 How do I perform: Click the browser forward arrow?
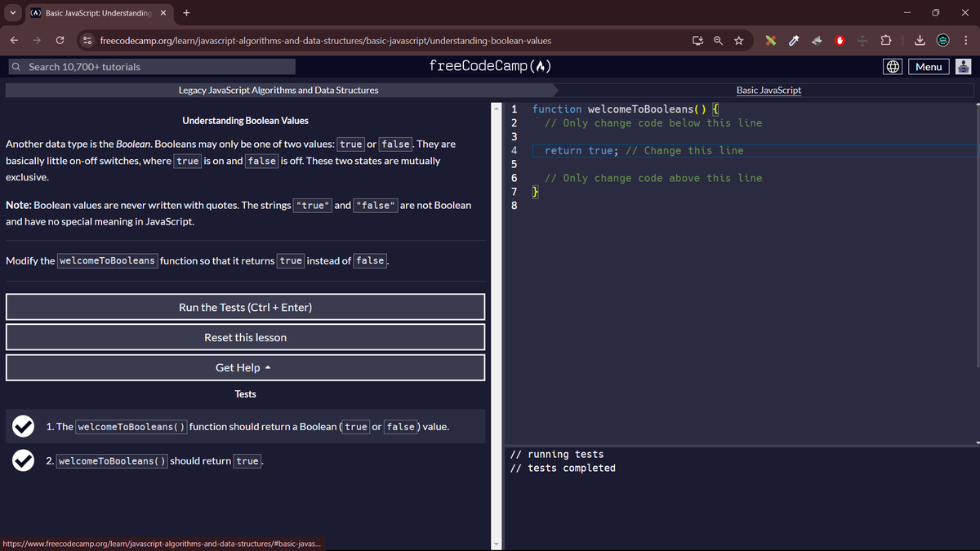pos(37,40)
